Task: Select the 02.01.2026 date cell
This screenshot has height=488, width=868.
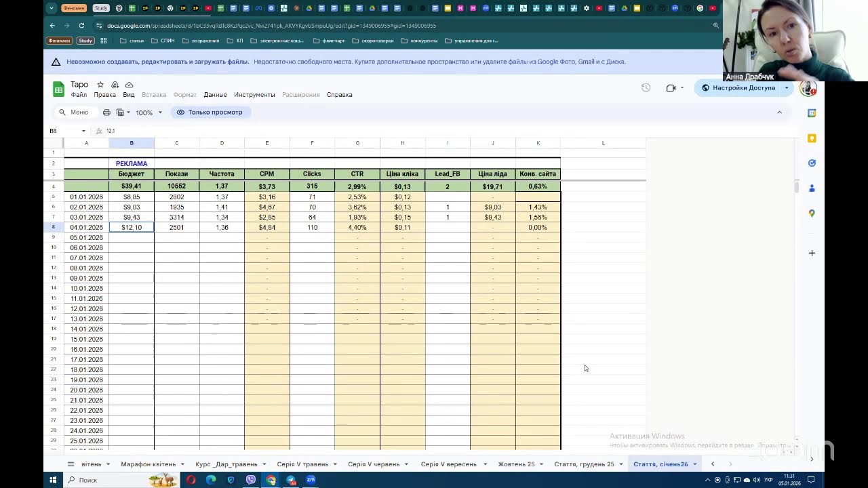Action: (x=86, y=207)
